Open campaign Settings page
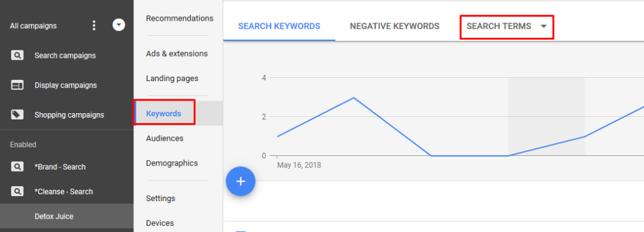This screenshot has width=644, height=232. click(x=160, y=198)
